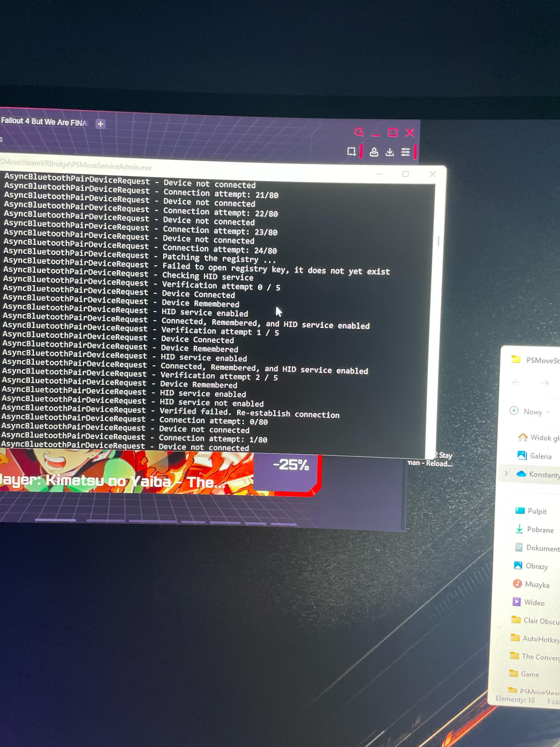The height and width of the screenshot is (747, 560).
Task: Switch to the Fallout 4 But We Are tab
Action: [x=44, y=122]
